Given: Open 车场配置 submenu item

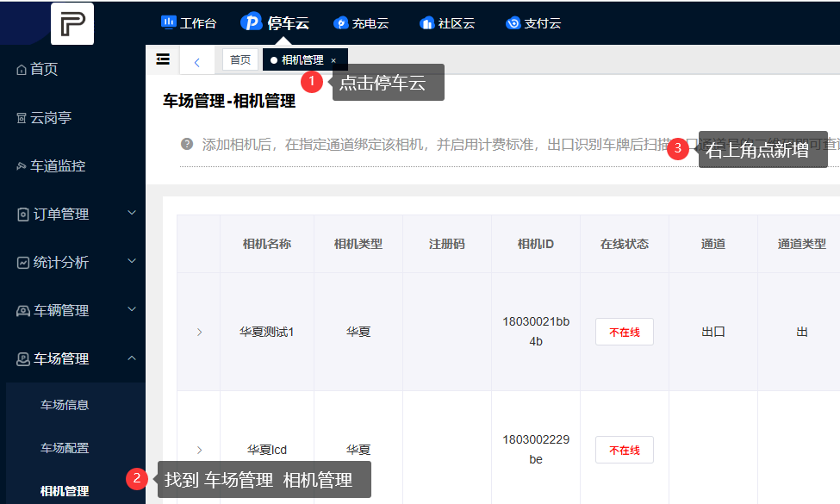Looking at the screenshot, I should point(65,448).
